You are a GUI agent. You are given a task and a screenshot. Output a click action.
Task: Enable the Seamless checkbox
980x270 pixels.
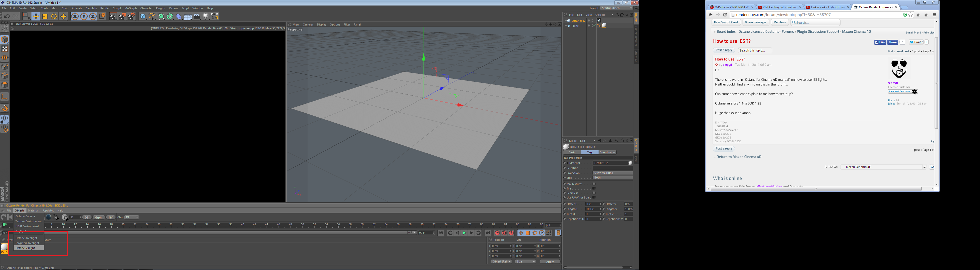pyautogui.click(x=594, y=193)
